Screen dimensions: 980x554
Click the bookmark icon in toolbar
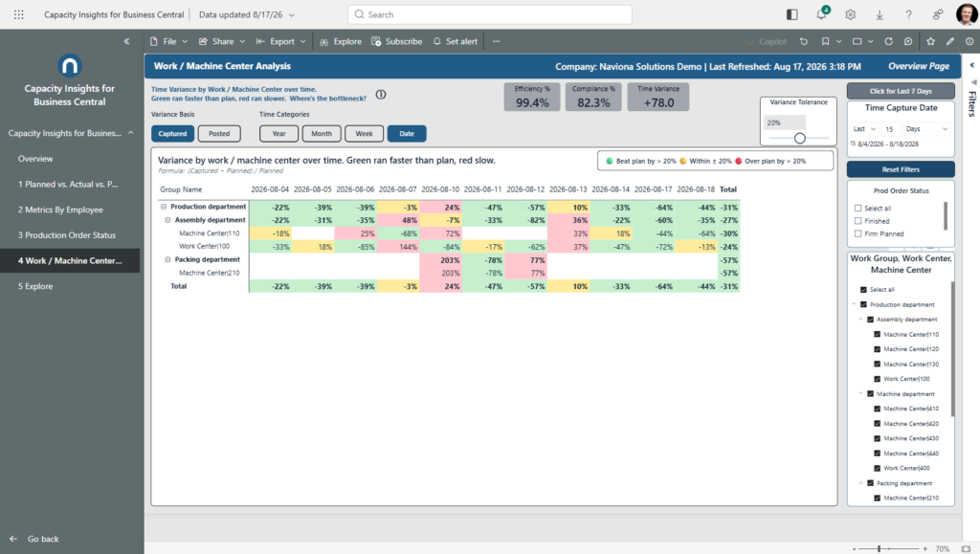825,41
